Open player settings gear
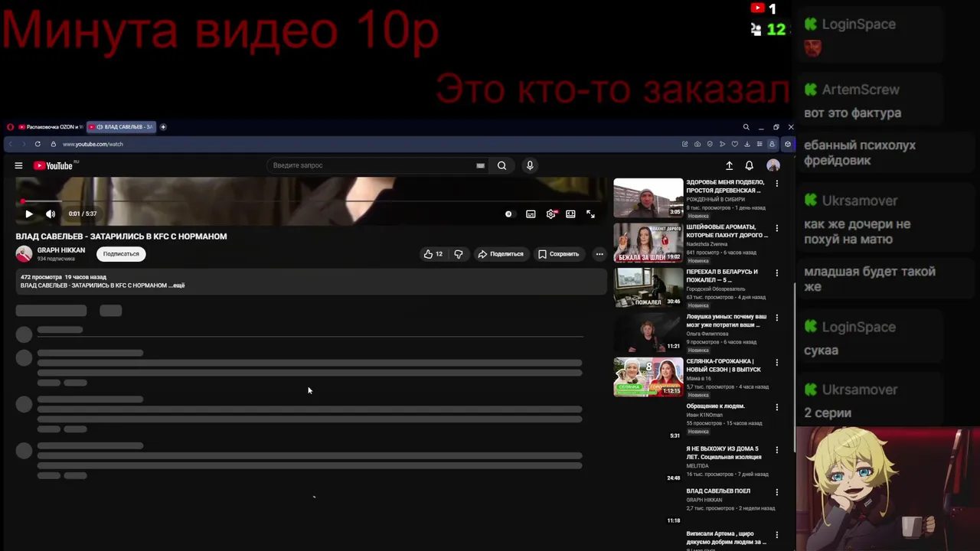Viewport: 980px width, 551px height. [551, 214]
